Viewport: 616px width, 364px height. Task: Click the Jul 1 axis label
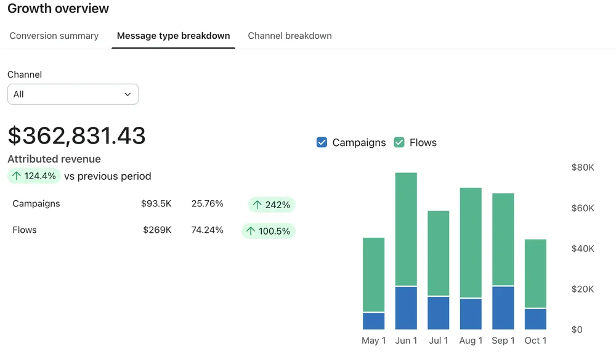[x=439, y=341]
